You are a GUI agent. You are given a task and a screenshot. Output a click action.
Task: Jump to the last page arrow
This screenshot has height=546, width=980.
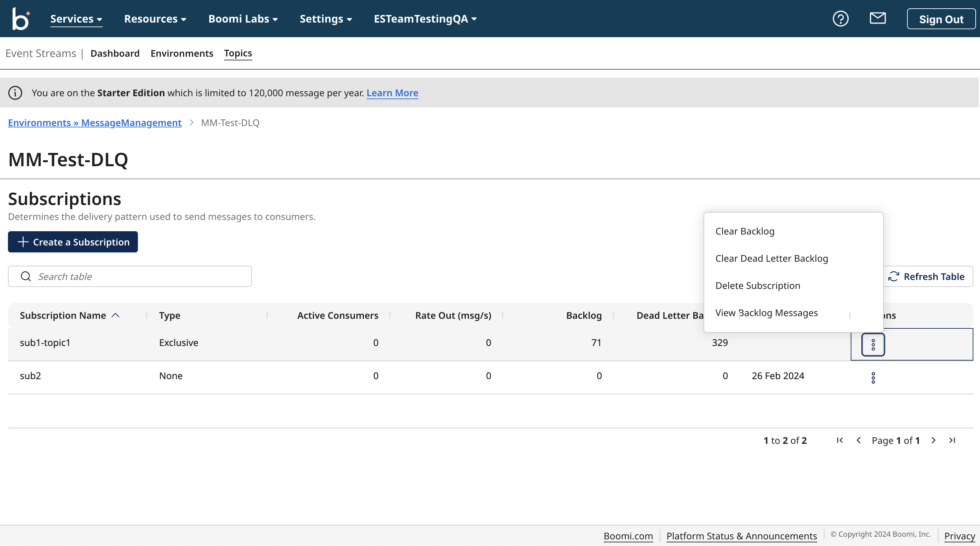coord(952,441)
